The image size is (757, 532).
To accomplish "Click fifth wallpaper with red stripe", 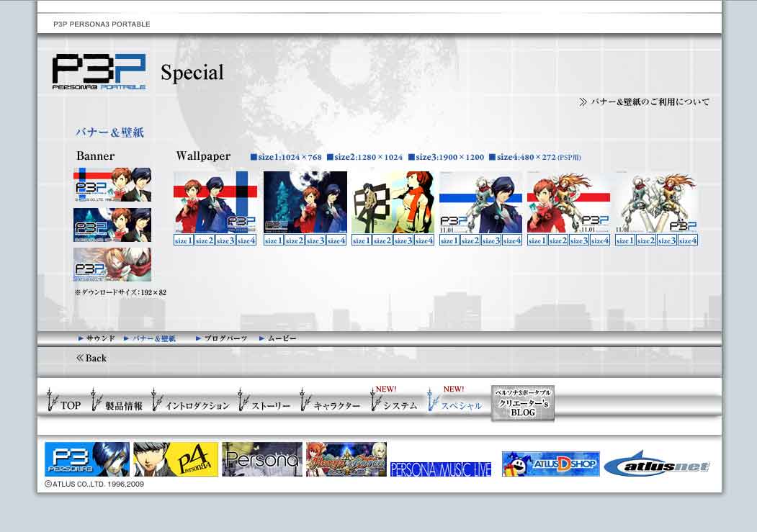I will click(x=569, y=202).
